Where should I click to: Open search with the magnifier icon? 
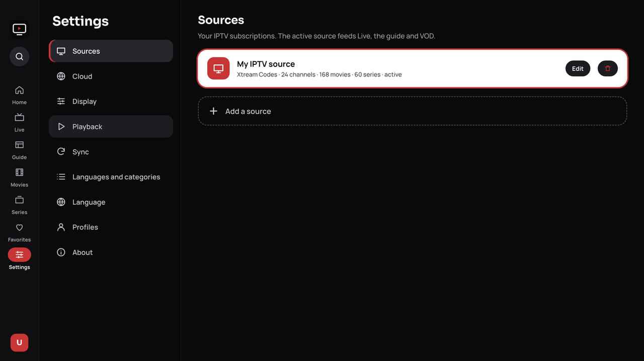click(19, 56)
